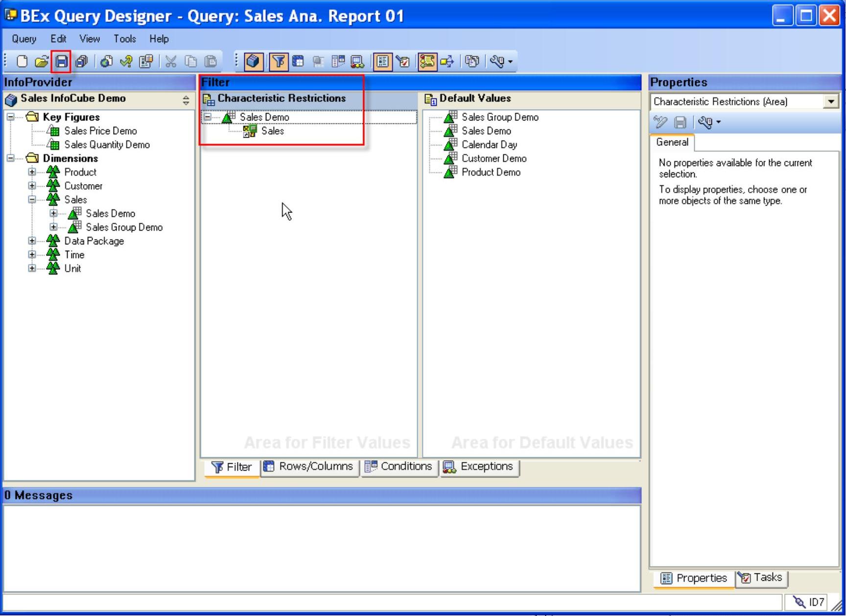Open the main toolbar wrench dropdown arrow
Image resolution: width=846 pixels, height=616 pixels.
(510, 62)
